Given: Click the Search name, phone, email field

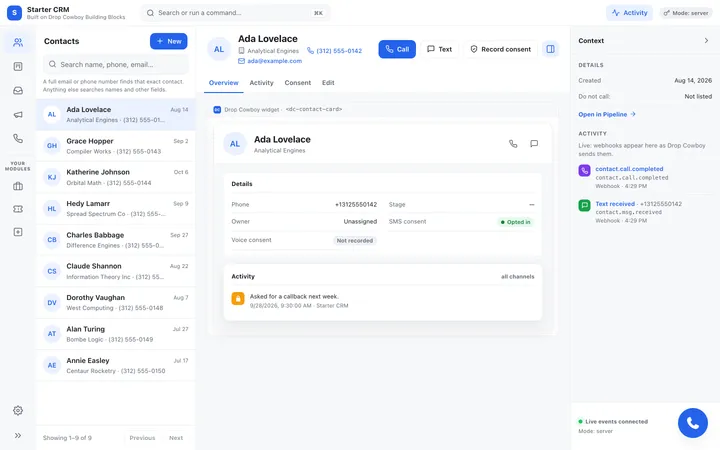Looking at the screenshot, I should pyautogui.click(x=116, y=64).
